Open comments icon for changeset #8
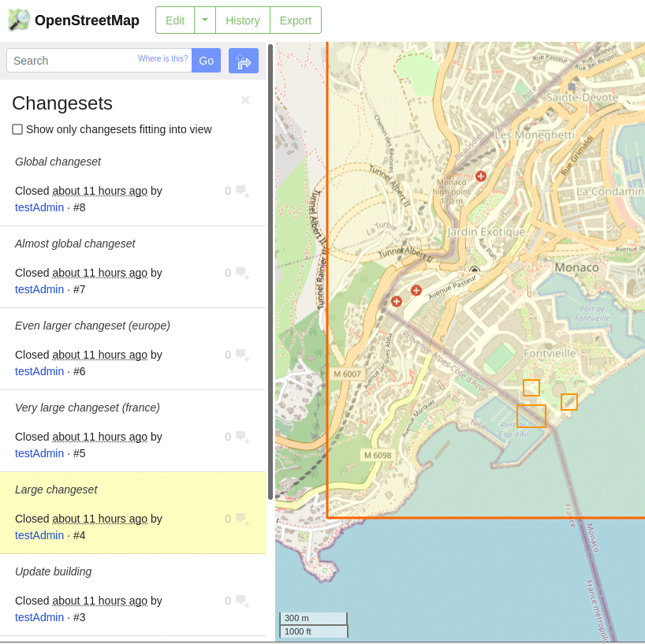645x644 pixels. [x=242, y=192]
